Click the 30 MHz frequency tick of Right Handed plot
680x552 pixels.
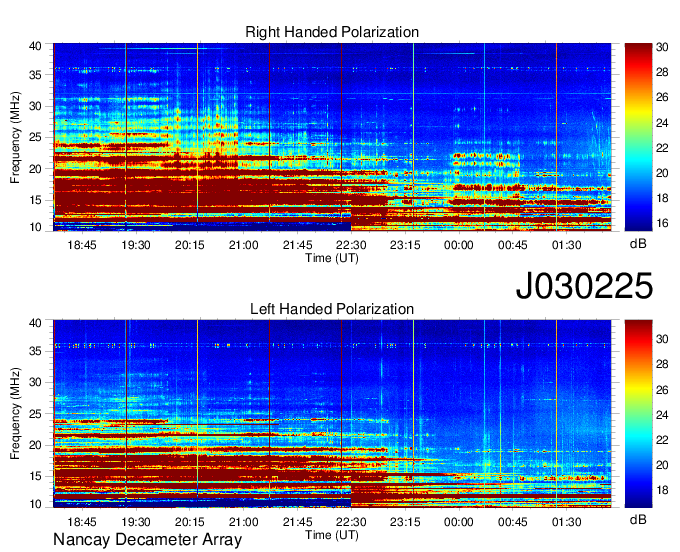pyautogui.click(x=35, y=106)
